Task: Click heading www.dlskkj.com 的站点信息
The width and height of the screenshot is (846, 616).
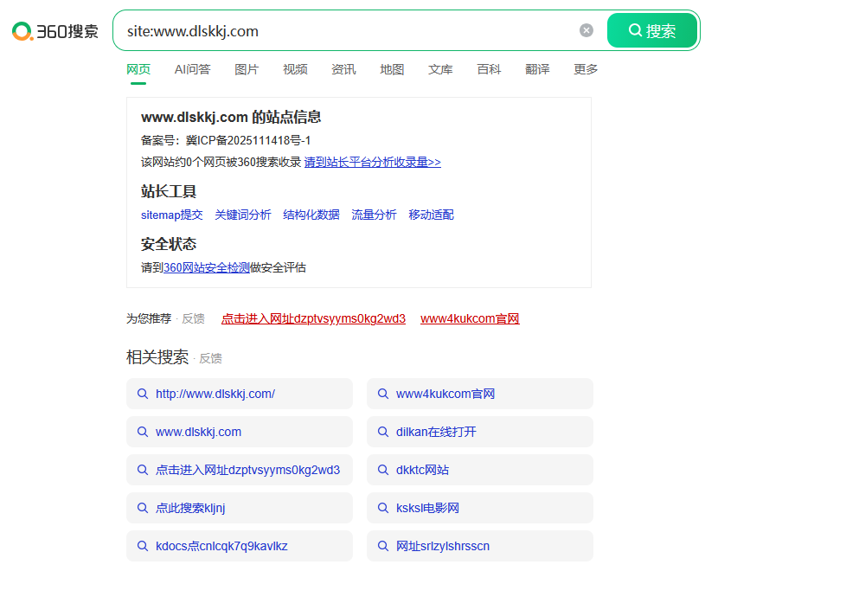Action: pos(231,117)
